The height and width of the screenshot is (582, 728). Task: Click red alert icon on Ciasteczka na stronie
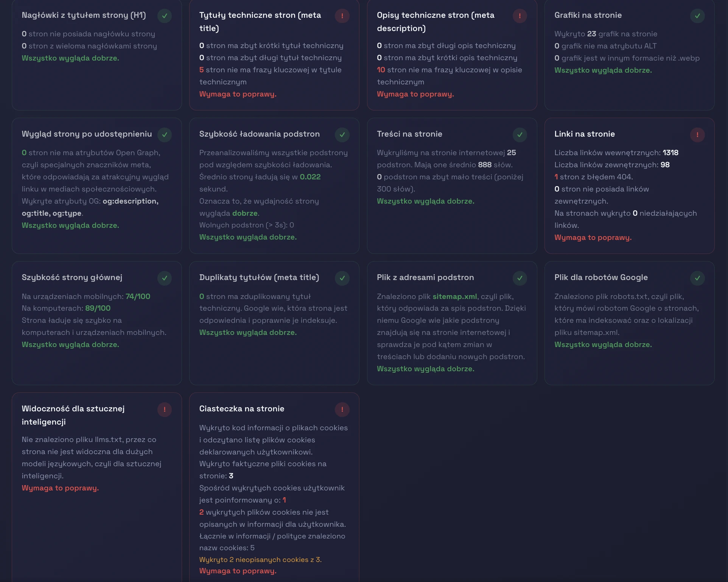pos(342,409)
